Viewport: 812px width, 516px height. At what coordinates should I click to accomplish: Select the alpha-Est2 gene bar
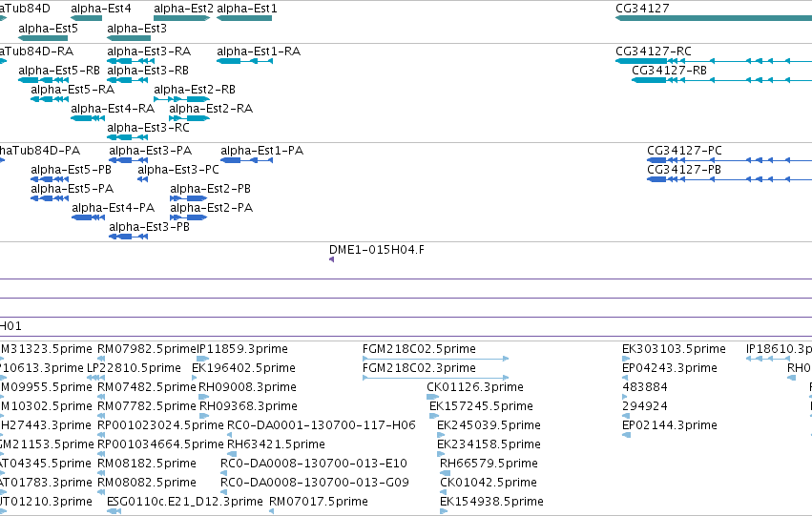click(181, 18)
